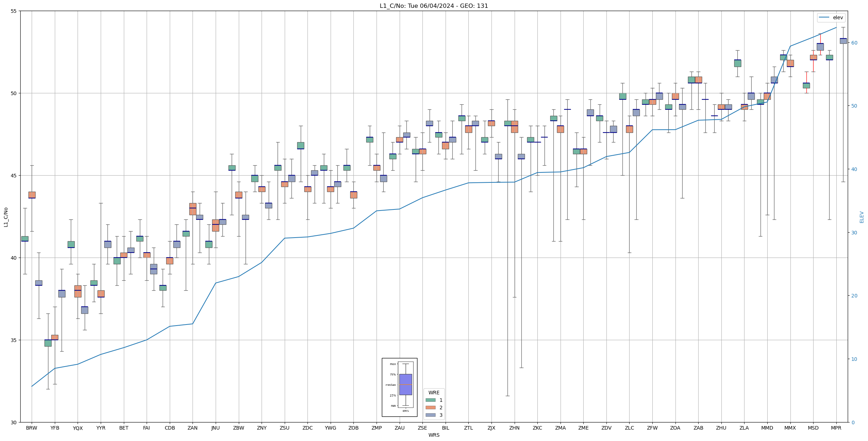Click the 'ELEV' right axis title
868x441 pixels.
click(x=862, y=217)
